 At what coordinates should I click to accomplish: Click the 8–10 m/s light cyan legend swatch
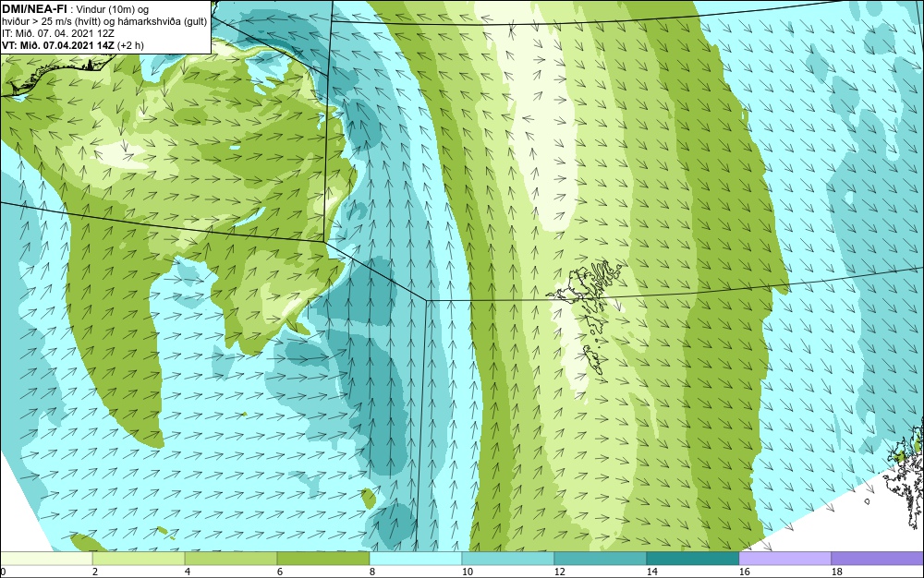pyautogui.click(x=416, y=559)
